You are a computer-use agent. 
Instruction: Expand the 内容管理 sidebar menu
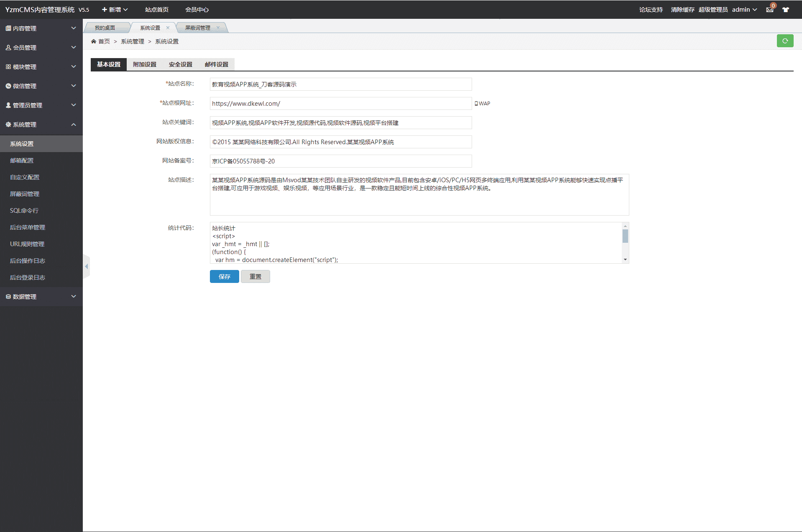41,28
